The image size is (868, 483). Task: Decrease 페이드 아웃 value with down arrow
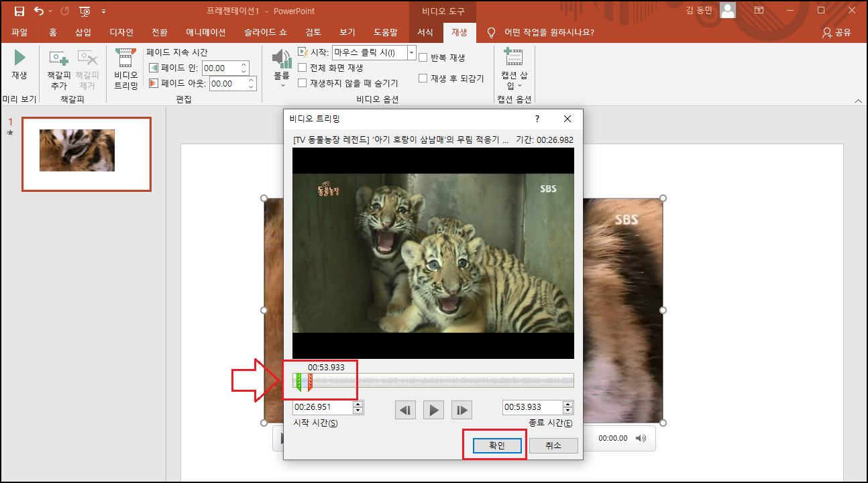252,87
